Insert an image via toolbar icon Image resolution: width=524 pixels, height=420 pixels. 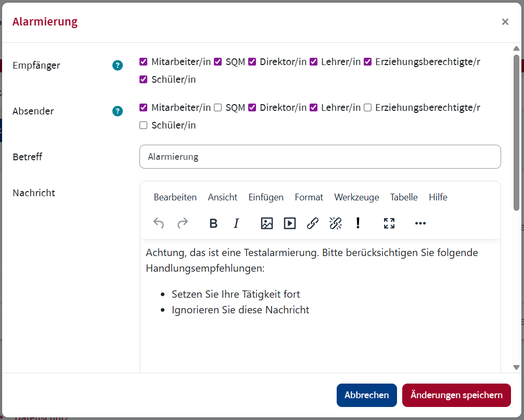[267, 223]
